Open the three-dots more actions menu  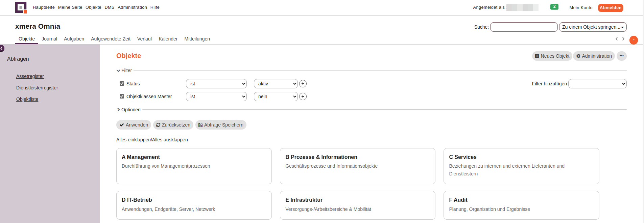621,56
